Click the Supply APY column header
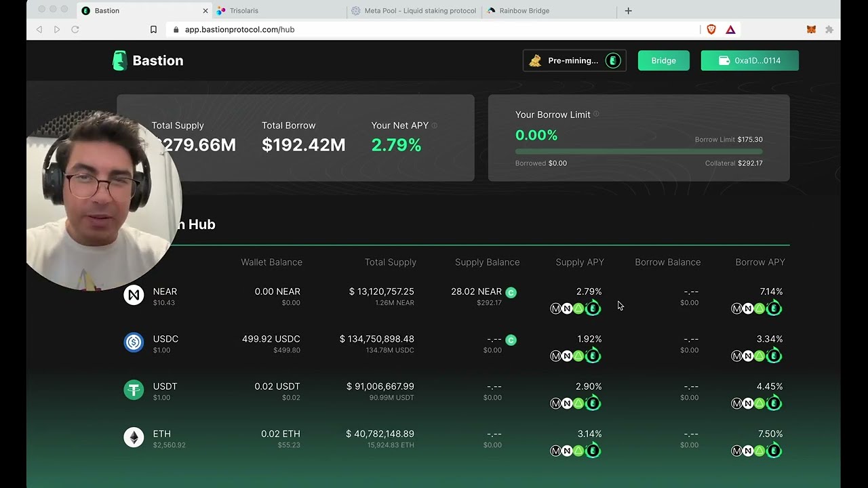The height and width of the screenshot is (488, 868). [580, 262]
